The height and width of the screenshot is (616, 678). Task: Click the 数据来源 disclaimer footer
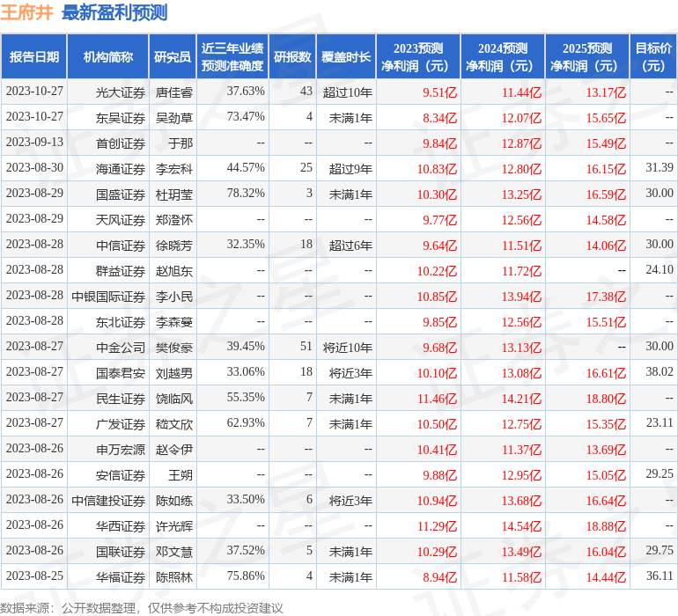coord(142,608)
